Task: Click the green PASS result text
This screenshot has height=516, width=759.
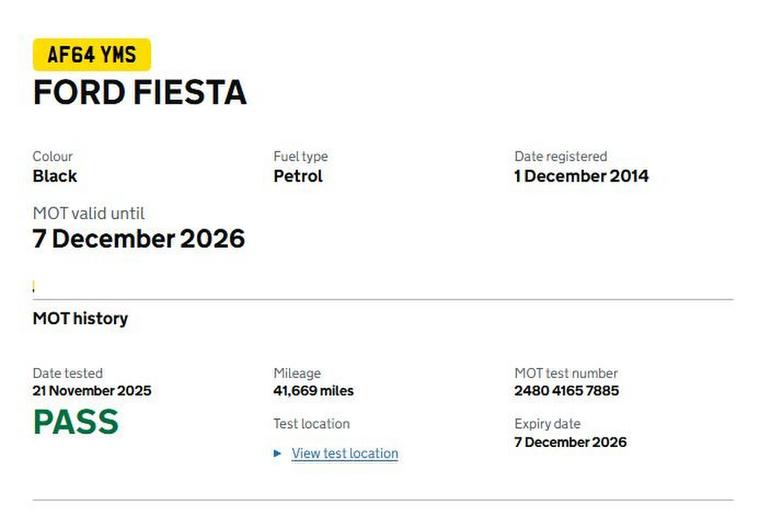Action: 75,422
